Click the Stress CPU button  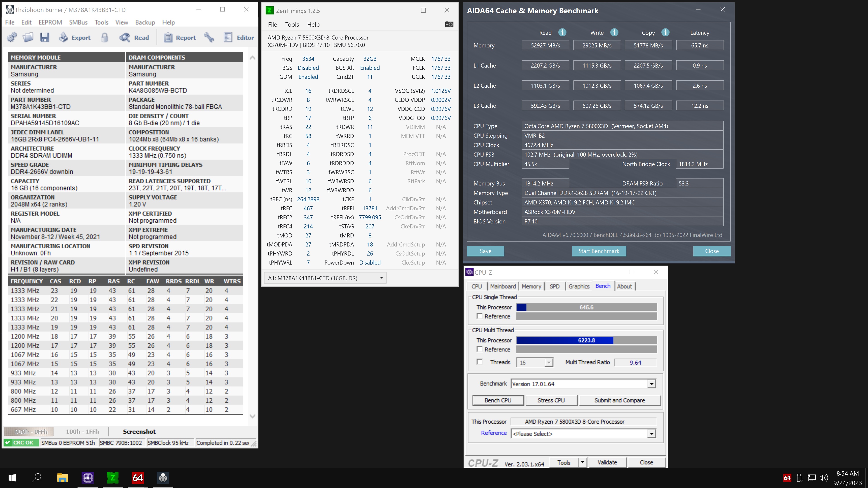[x=551, y=400]
